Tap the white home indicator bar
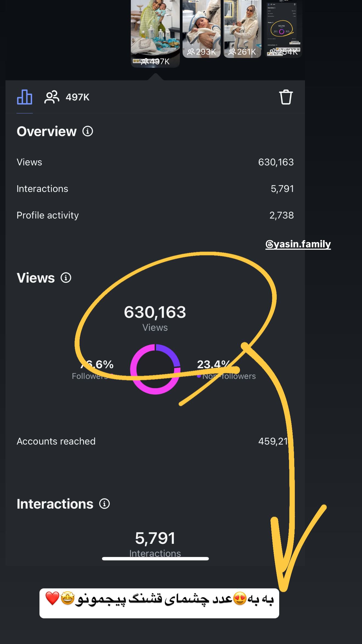The image size is (362, 644). pos(155,558)
